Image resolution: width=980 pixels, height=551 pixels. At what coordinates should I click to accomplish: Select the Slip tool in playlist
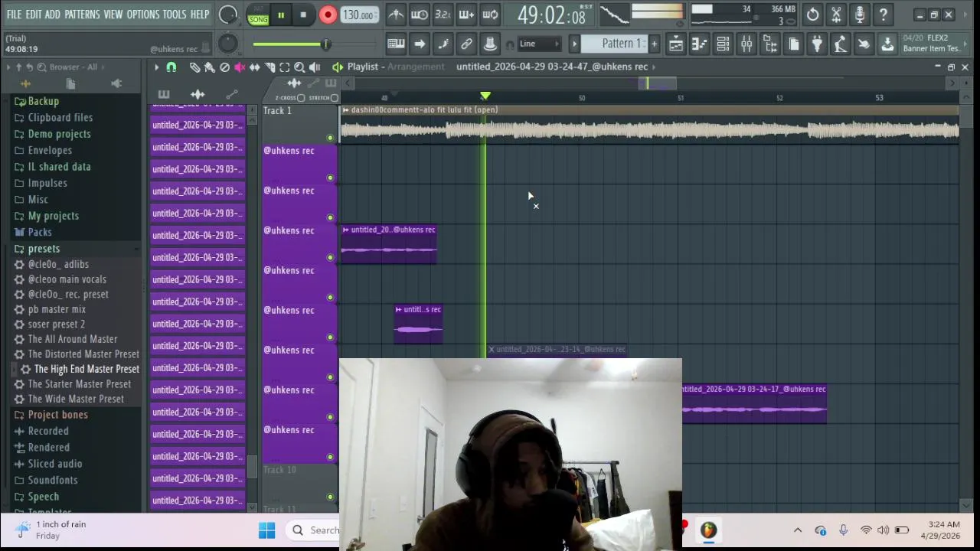tap(254, 67)
